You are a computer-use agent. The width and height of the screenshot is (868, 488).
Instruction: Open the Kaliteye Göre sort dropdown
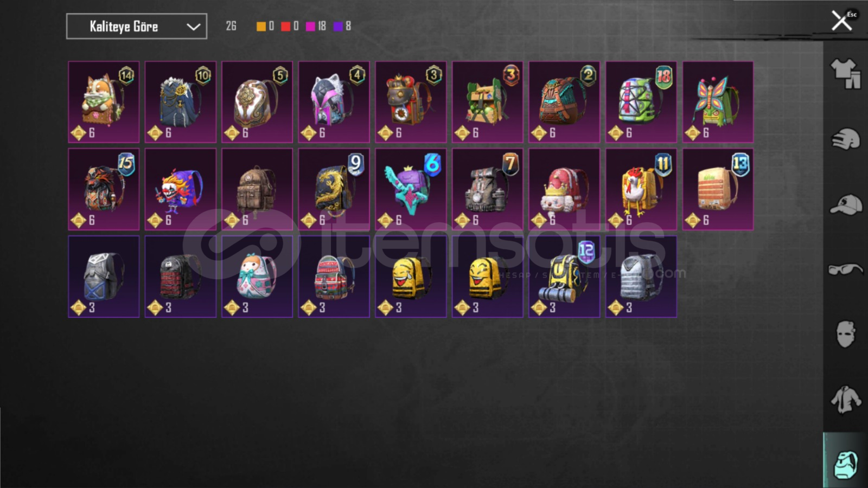point(137,26)
